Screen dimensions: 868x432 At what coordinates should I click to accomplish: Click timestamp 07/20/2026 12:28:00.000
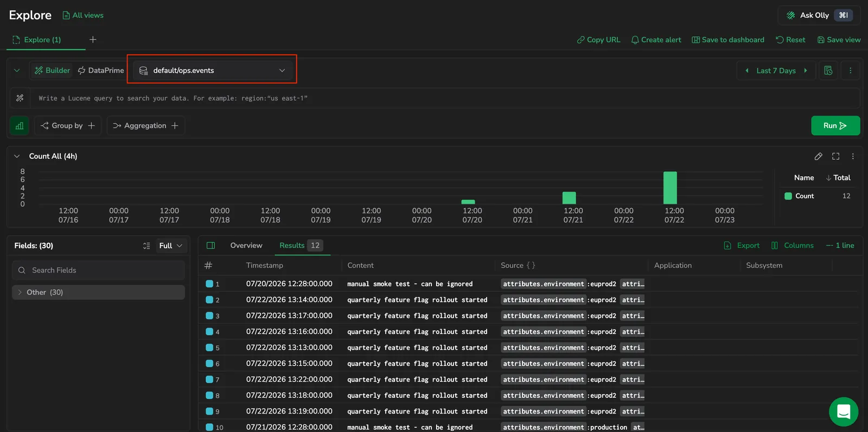[x=289, y=283]
